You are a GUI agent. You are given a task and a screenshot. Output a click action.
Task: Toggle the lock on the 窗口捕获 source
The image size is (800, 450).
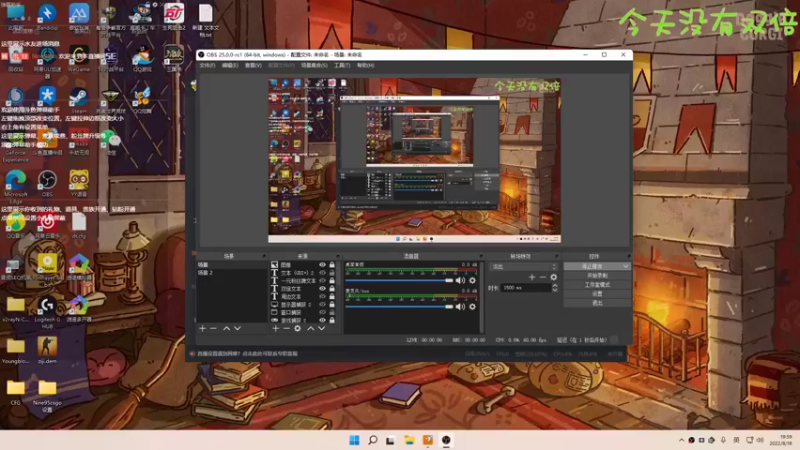[x=332, y=312]
